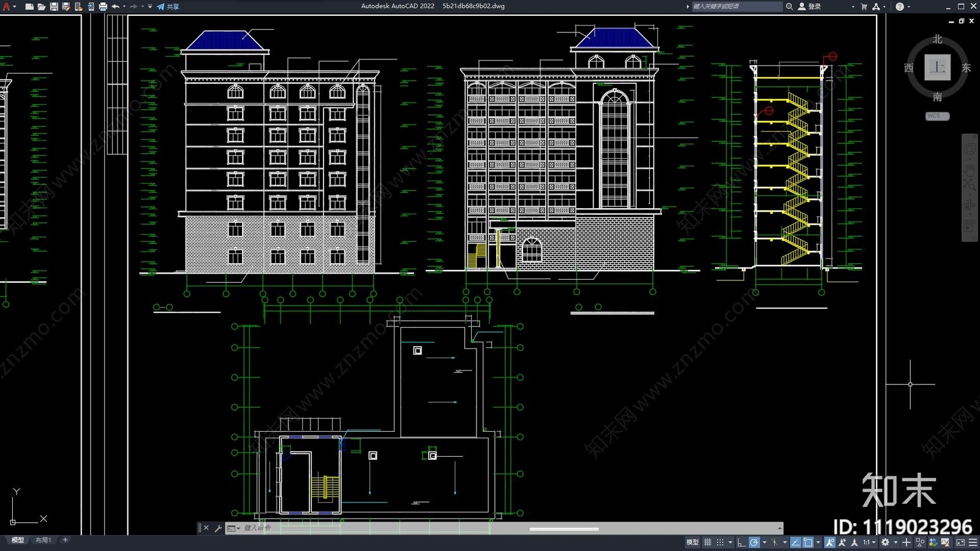Viewport: 980px width, 551px height.
Task: Expand the command line history arrow
Action: click(779, 528)
